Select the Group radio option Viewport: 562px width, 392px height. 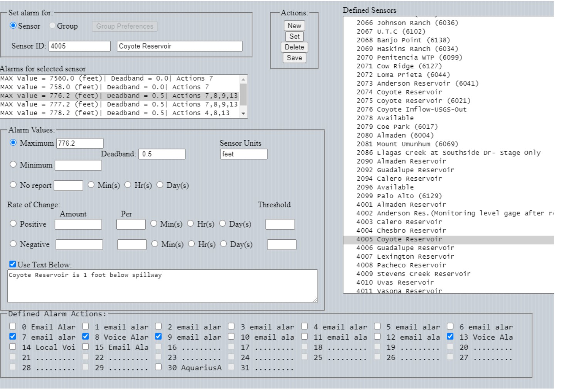point(52,26)
